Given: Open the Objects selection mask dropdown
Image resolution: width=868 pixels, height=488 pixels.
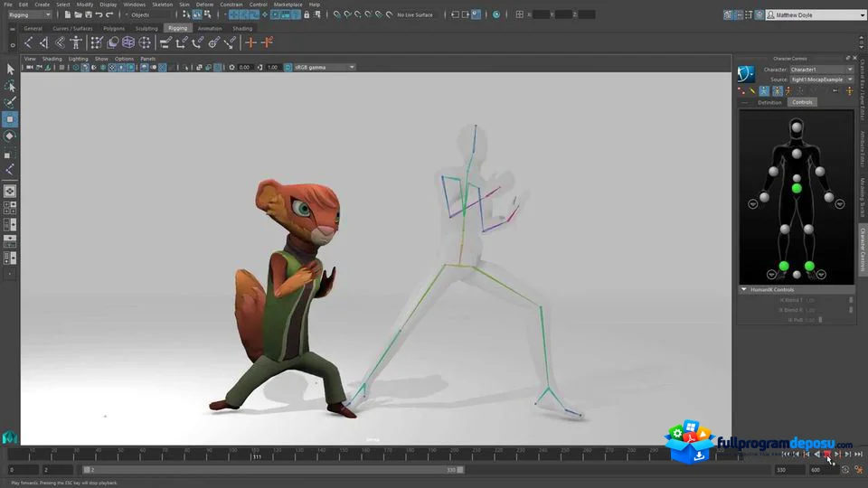Looking at the screenshot, I should pyautogui.click(x=149, y=14).
